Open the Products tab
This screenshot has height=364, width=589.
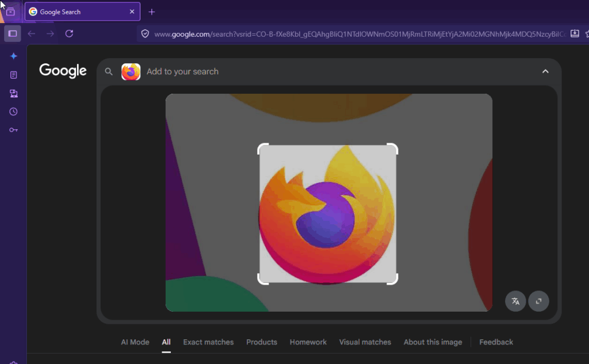tap(262, 342)
